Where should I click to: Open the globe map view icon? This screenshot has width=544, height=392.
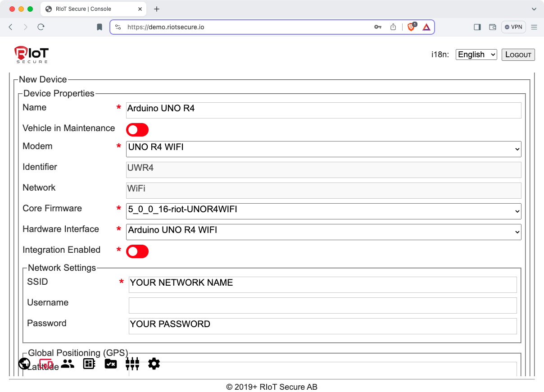click(24, 364)
